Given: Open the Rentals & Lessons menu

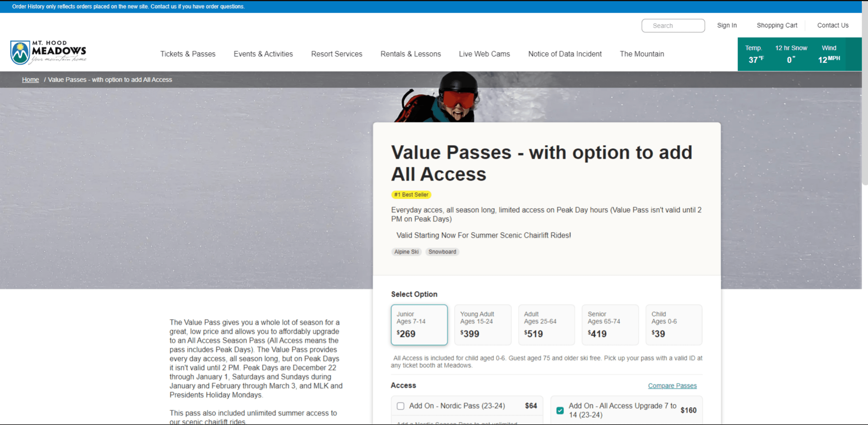Looking at the screenshot, I should [x=410, y=54].
